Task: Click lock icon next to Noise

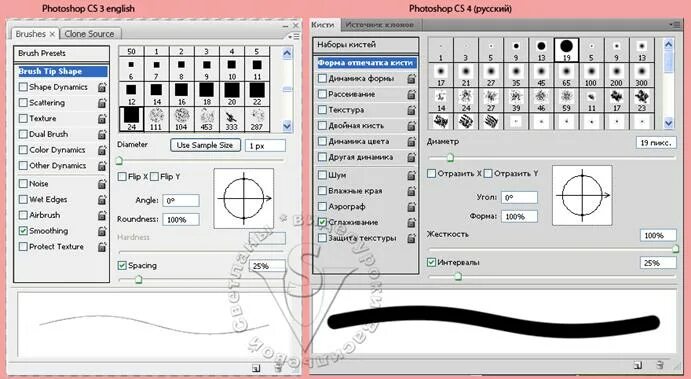Action: coord(102,184)
